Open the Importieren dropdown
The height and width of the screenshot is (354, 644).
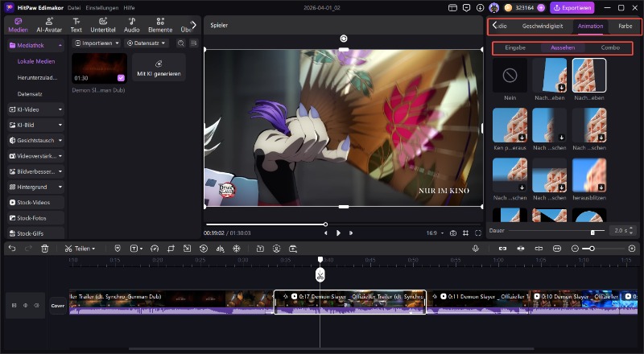pyautogui.click(x=97, y=43)
